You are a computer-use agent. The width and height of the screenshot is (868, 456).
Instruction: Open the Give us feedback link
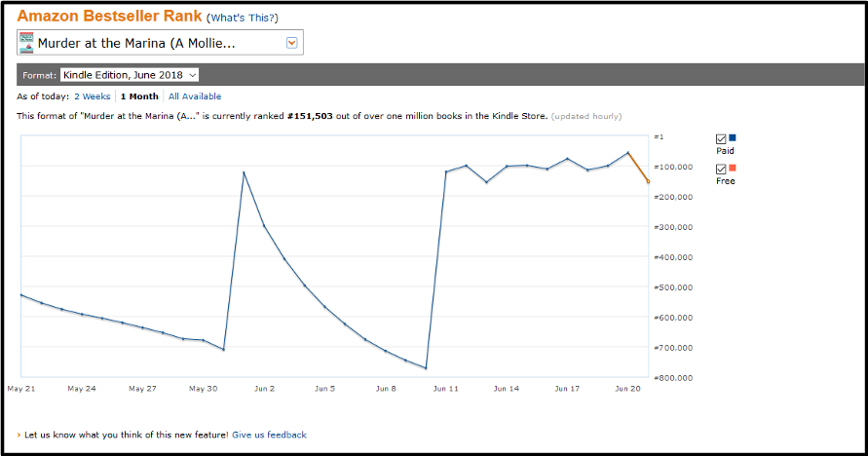[269, 435]
